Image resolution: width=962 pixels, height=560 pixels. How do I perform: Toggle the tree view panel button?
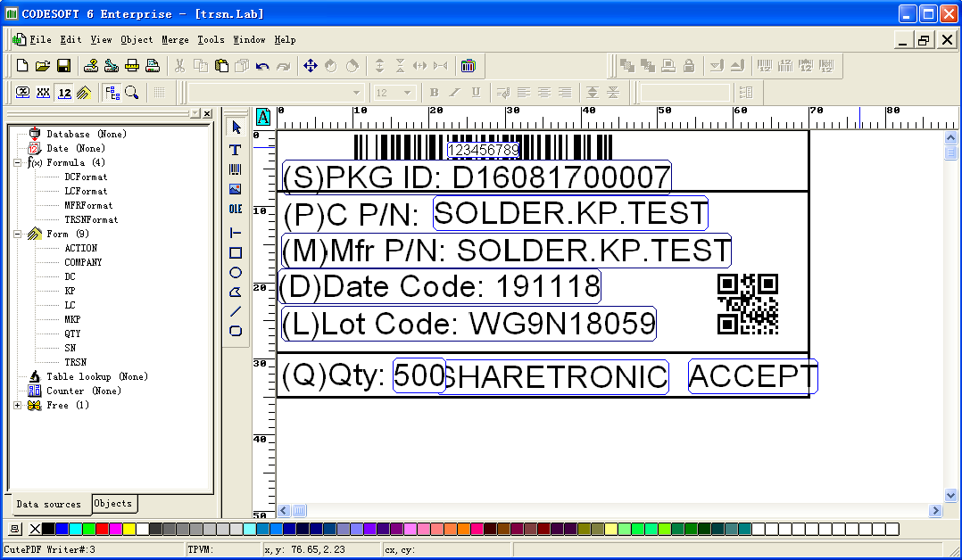[x=112, y=92]
